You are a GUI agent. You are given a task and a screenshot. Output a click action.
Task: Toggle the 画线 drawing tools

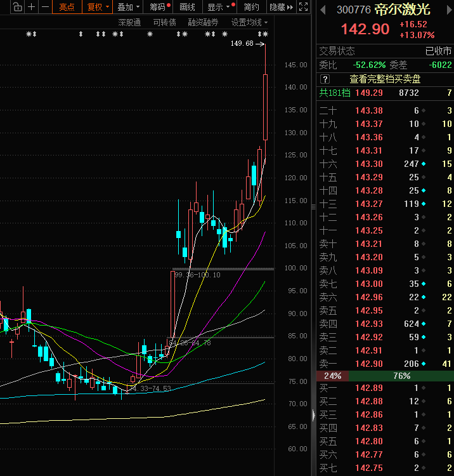tap(188, 7)
